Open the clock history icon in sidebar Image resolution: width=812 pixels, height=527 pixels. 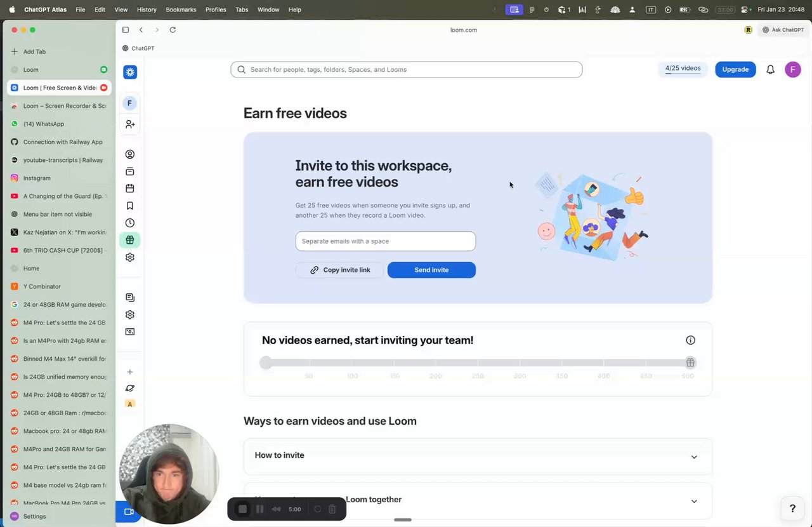(130, 223)
